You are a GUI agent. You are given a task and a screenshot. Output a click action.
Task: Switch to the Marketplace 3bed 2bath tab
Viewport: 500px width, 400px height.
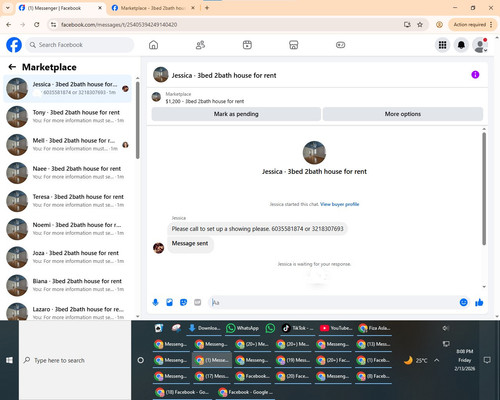153,8
